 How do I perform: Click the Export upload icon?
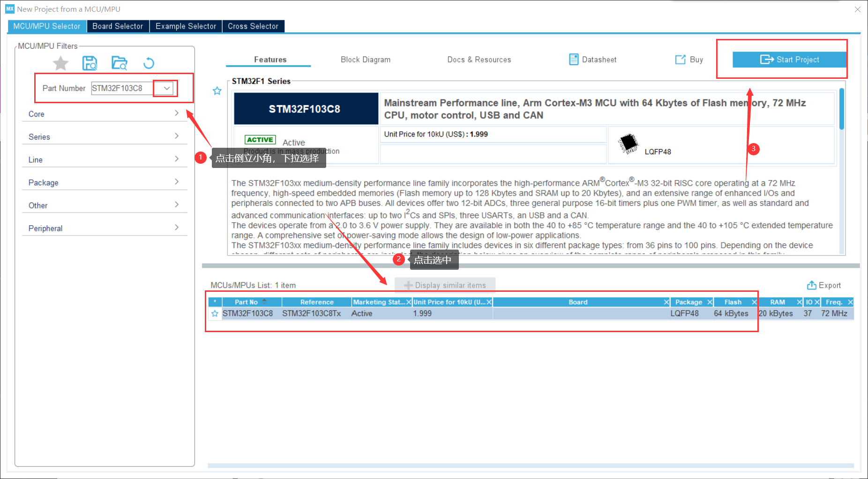coord(811,285)
